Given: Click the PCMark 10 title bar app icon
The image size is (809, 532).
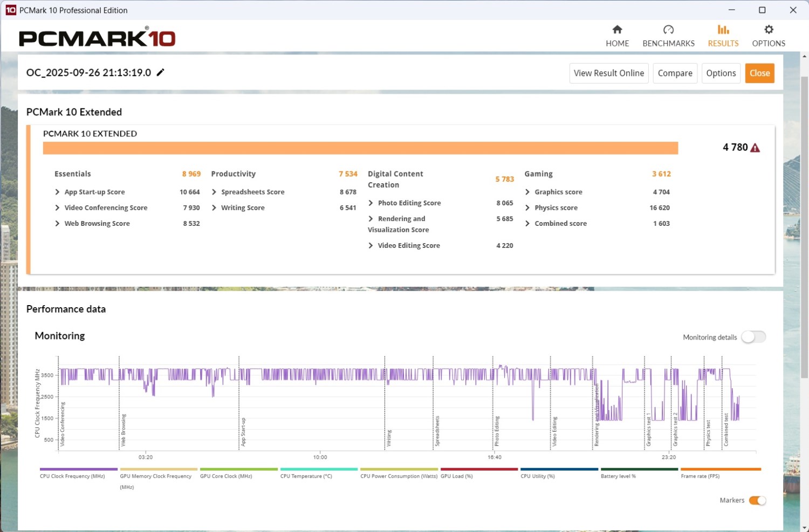Looking at the screenshot, I should pyautogui.click(x=10, y=10).
